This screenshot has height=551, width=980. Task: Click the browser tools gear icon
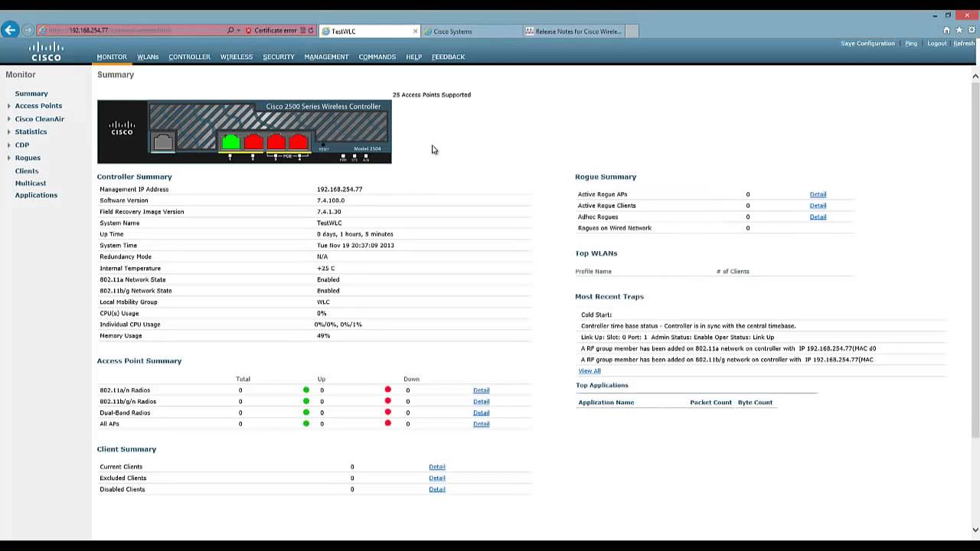click(971, 31)
